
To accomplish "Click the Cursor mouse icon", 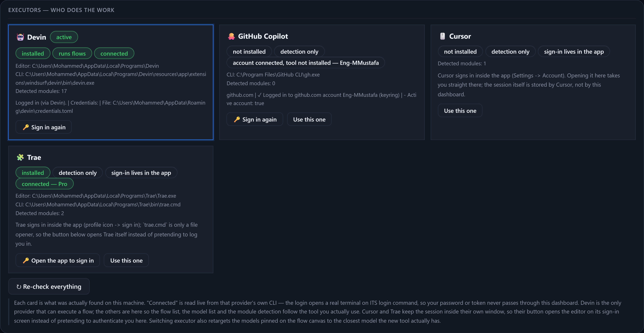I will pyautogui.click(x=443, y=36).
